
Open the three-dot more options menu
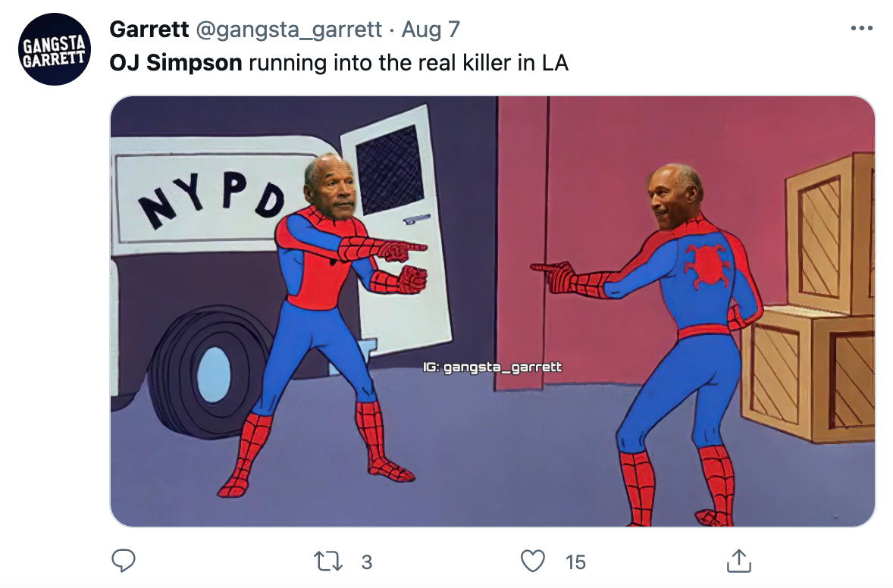[x=862, y=28]
